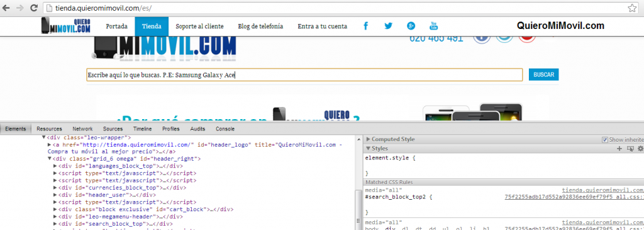The image size is (644, 230).
Task: Open the css link beside #search_block_top2
Action: click(574, 197)
